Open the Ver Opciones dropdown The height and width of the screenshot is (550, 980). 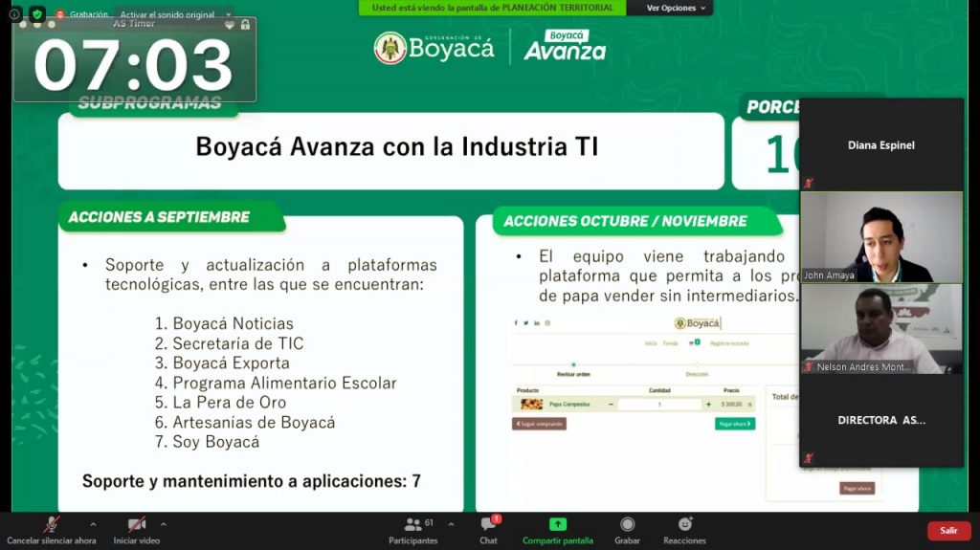click(676, 8)
